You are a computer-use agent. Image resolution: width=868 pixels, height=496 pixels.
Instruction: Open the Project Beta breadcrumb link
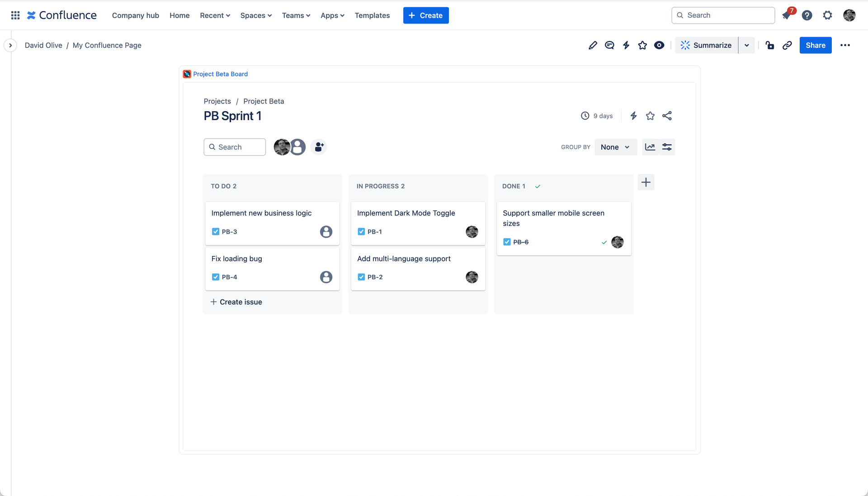(264, 101)
